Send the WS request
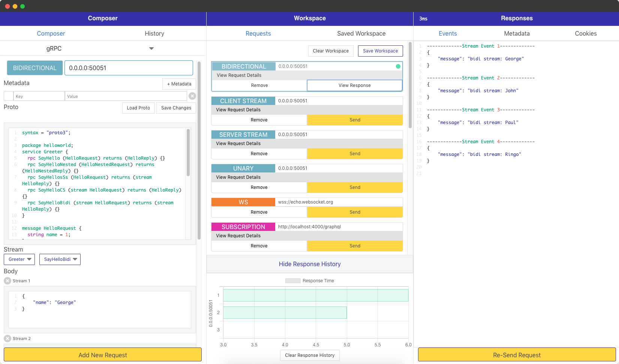Screen dimensions: 619x364 (355, 212)
